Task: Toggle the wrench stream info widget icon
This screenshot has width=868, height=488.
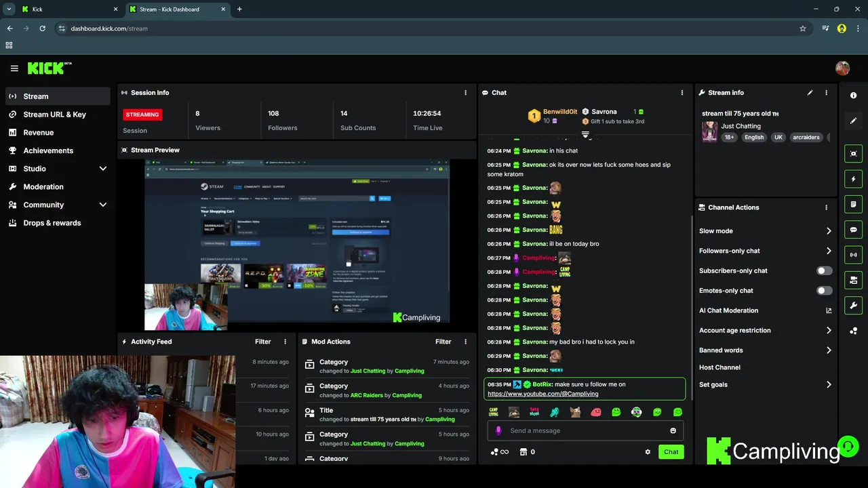Action: [x=853, y=305]
